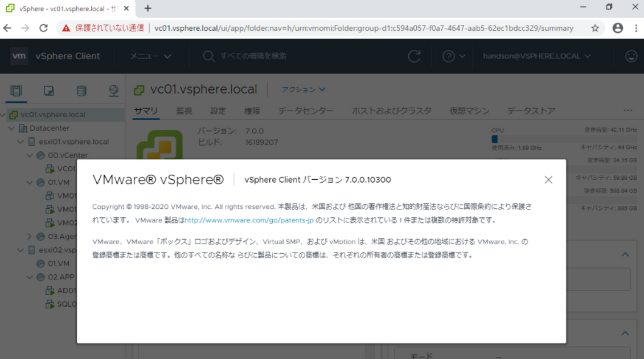Switch to the データセンター tab
Screen dimensions: 644x359
(306, 111)
